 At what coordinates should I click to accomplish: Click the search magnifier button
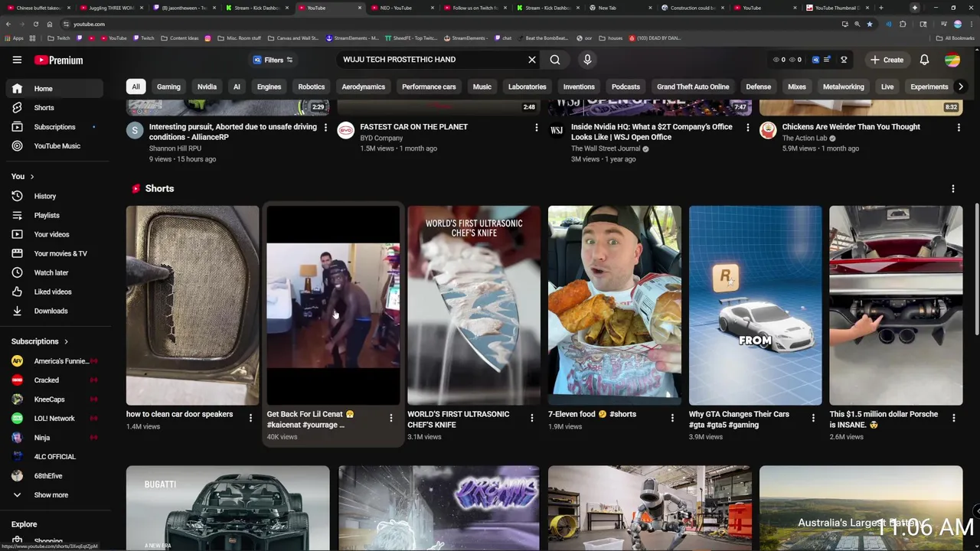tap(555, 60)
